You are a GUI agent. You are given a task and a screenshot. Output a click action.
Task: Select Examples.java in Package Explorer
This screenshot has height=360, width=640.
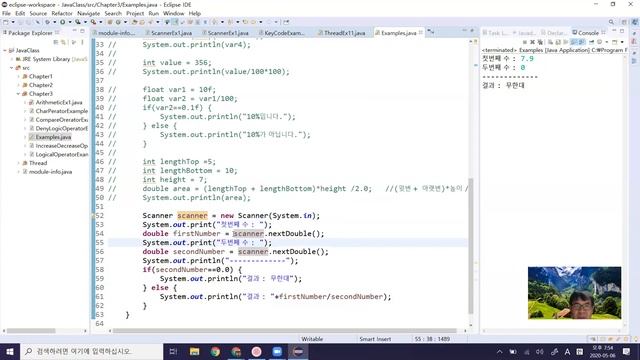click(x=53, y=137)
